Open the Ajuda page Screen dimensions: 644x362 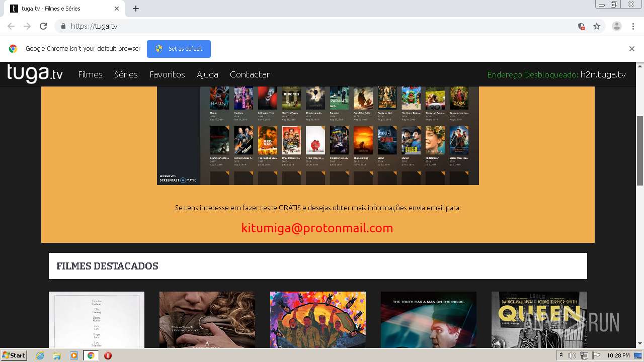click(207, 74)
